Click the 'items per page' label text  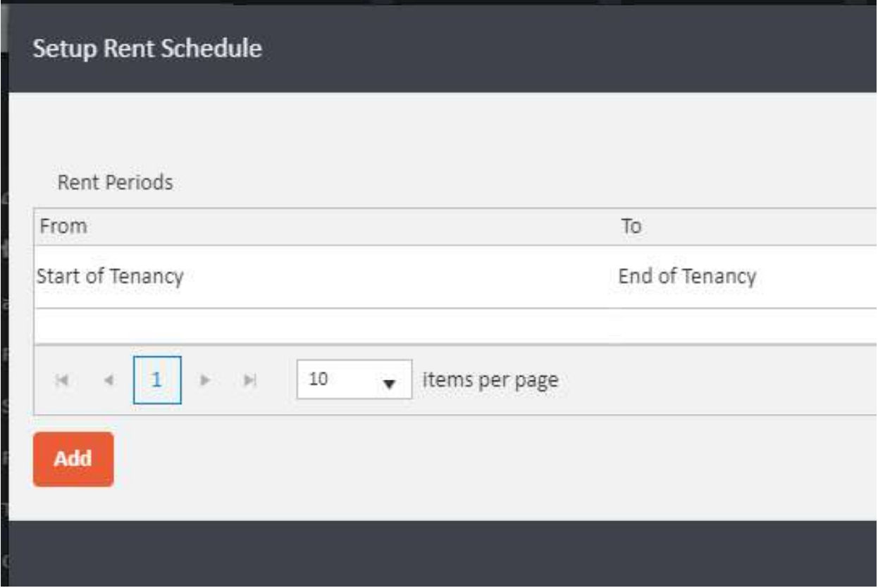pos(490,380)
